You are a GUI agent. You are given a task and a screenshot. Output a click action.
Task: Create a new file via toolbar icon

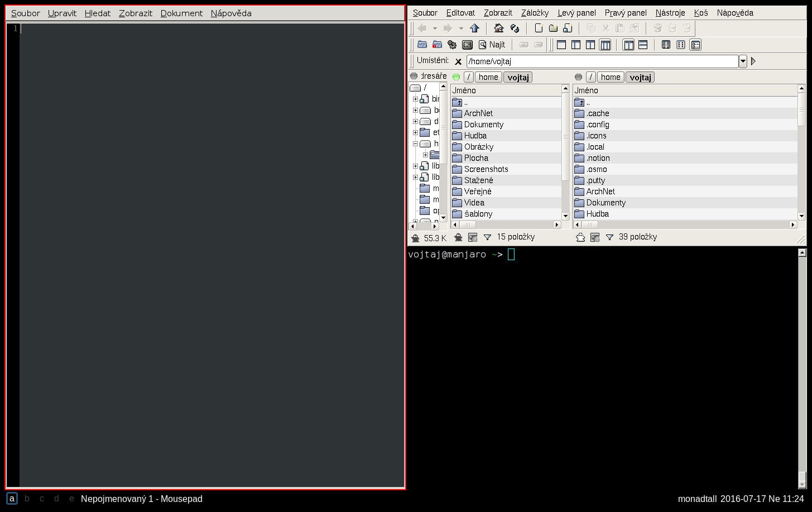(539, 28)
